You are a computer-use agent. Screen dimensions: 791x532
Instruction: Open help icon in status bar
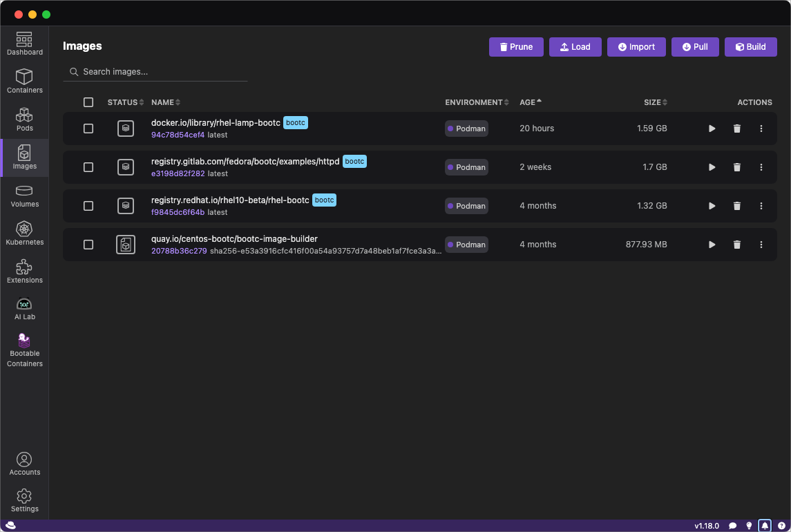pos(781,526)
